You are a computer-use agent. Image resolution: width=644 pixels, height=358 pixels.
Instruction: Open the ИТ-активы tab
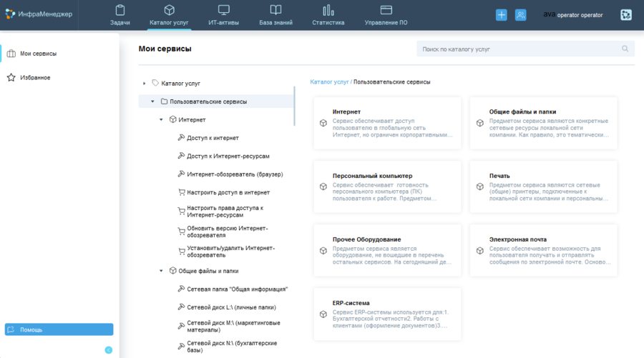(x=223, y=15)
